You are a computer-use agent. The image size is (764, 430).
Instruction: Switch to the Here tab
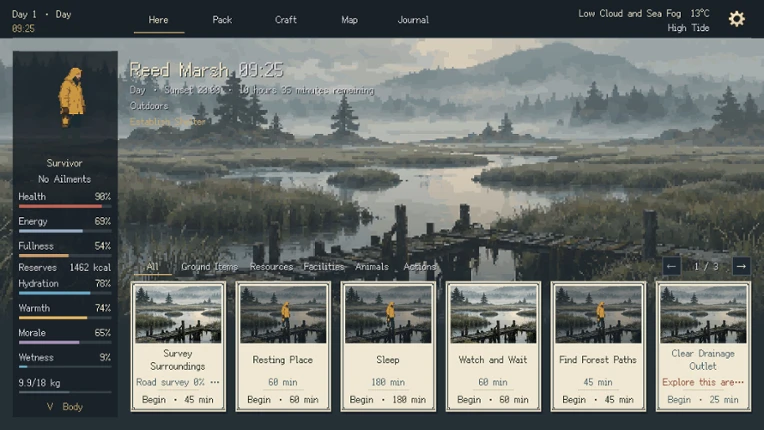pos(158,20)
